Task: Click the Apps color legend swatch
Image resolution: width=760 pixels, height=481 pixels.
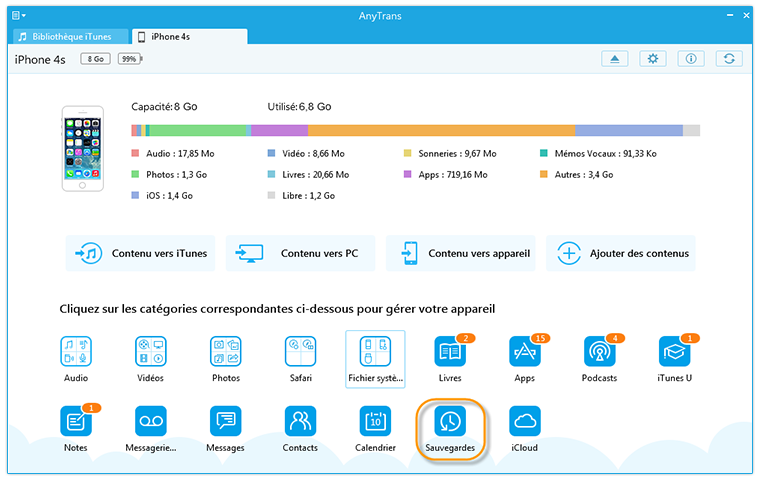Action: 408,174
